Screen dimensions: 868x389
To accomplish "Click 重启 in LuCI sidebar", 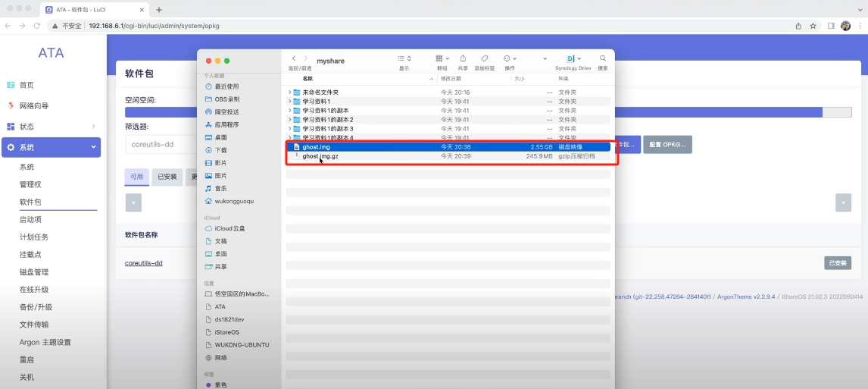I will pyautogui.click(x=27, y=359).
